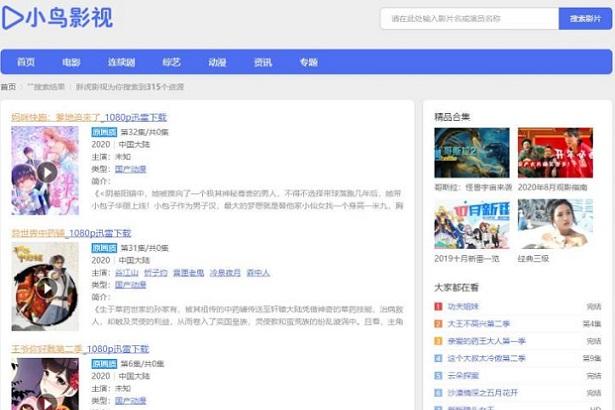
Task: Click the fifth cast member link in second result
Action: click(258, 273)
